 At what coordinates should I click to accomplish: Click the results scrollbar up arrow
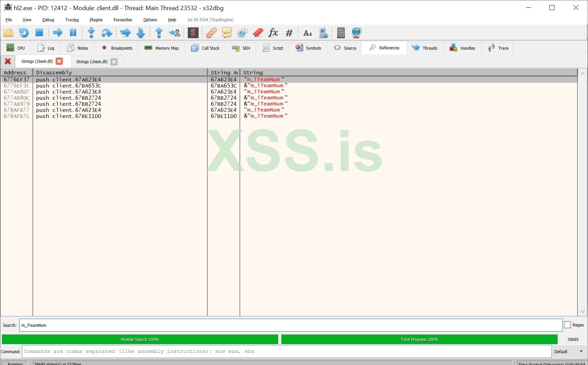(583, 73)
